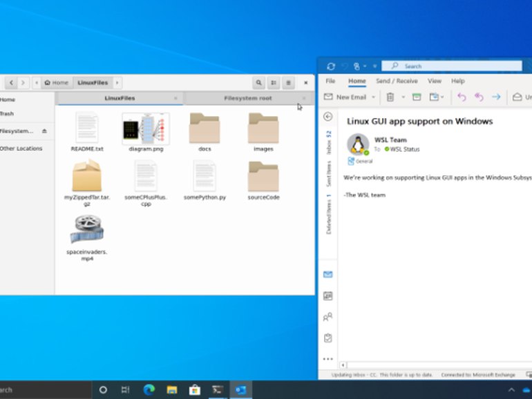This screenshot has height=399, width=532.
Task: Open the Outlook View ribbon tab
Action: (435, 81)
